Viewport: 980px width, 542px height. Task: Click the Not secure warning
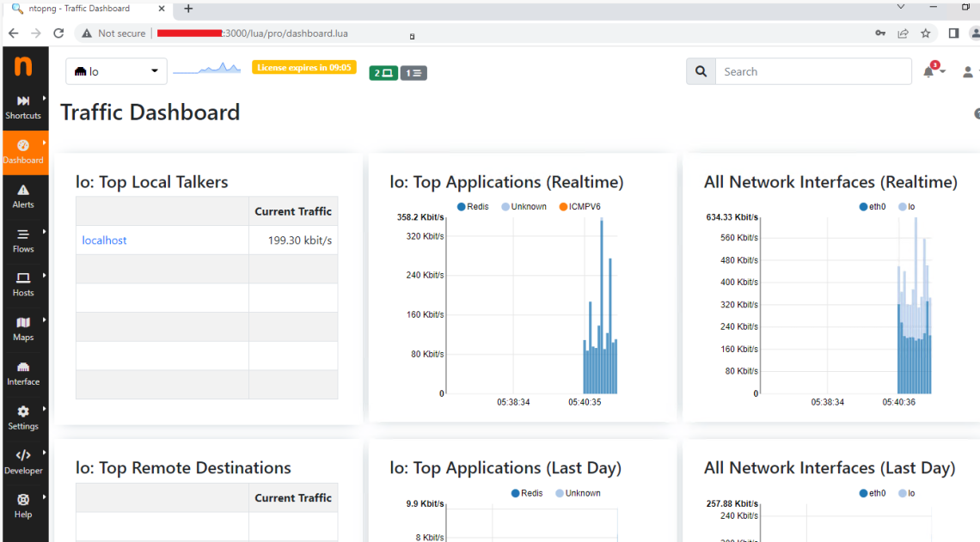(113, 33)
